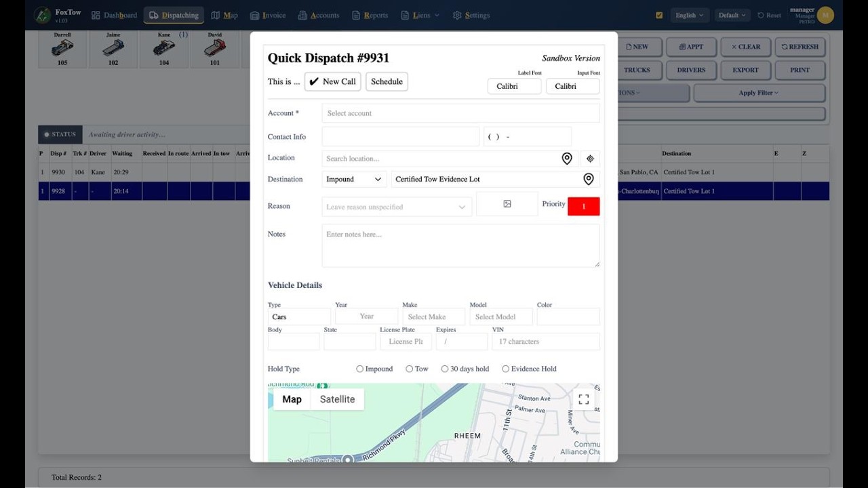This screenshot has width=868, height=488.
Task: Open the Reports section
Action: click(370, 15)
